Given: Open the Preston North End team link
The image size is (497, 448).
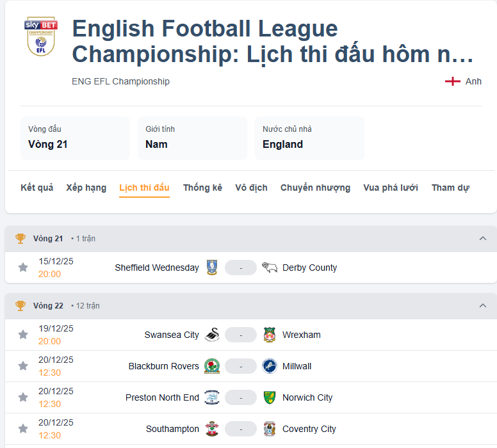Looking at the screenshot, I should [162, 397].
